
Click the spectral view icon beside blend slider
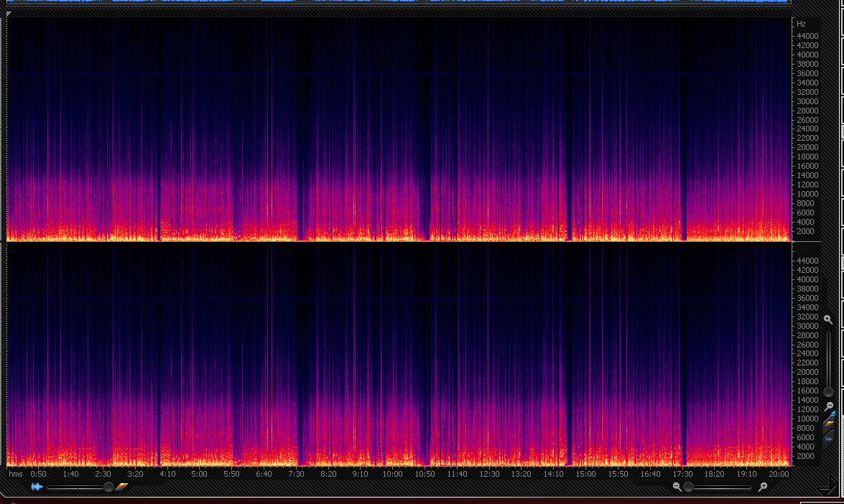click(121, 487)
